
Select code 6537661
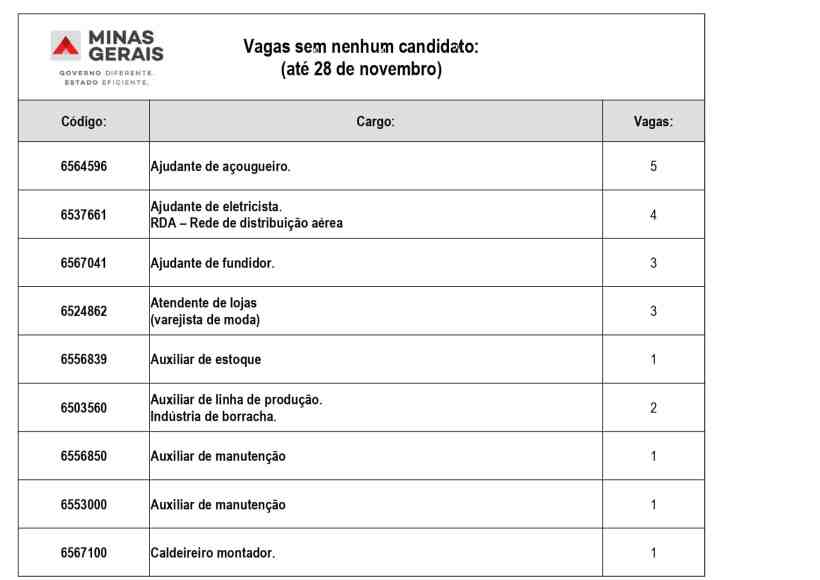[x=84, y=215]
